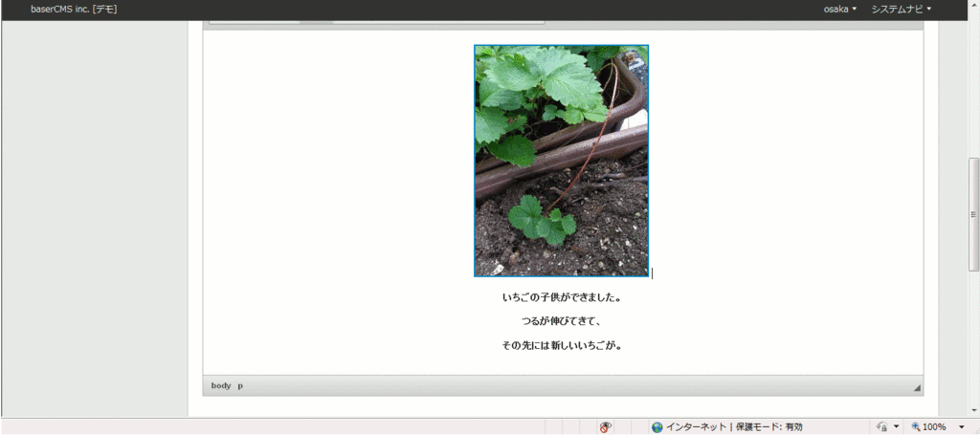Click the text いちごの子供ができました。

[561, 297]
